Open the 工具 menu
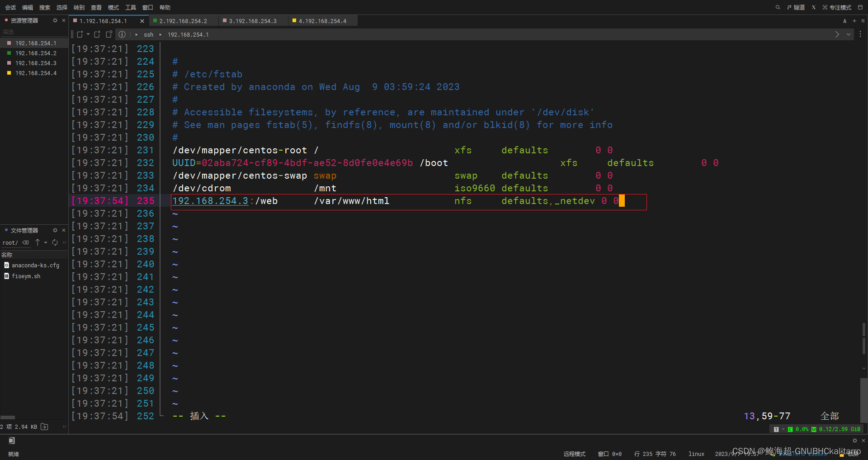The width and height of the screenshot is (868, 460). pos(130,7)
